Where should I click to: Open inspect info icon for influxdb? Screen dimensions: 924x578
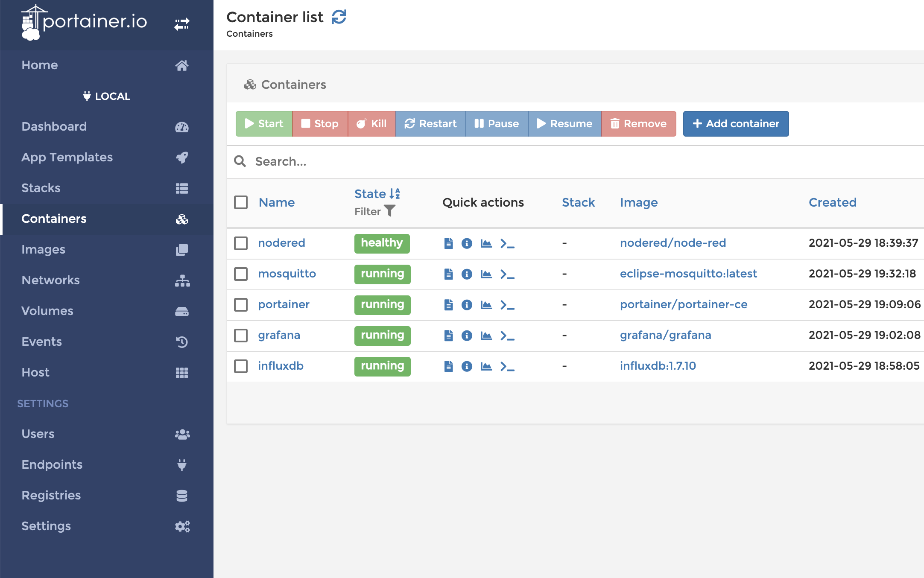coord(467,366)
